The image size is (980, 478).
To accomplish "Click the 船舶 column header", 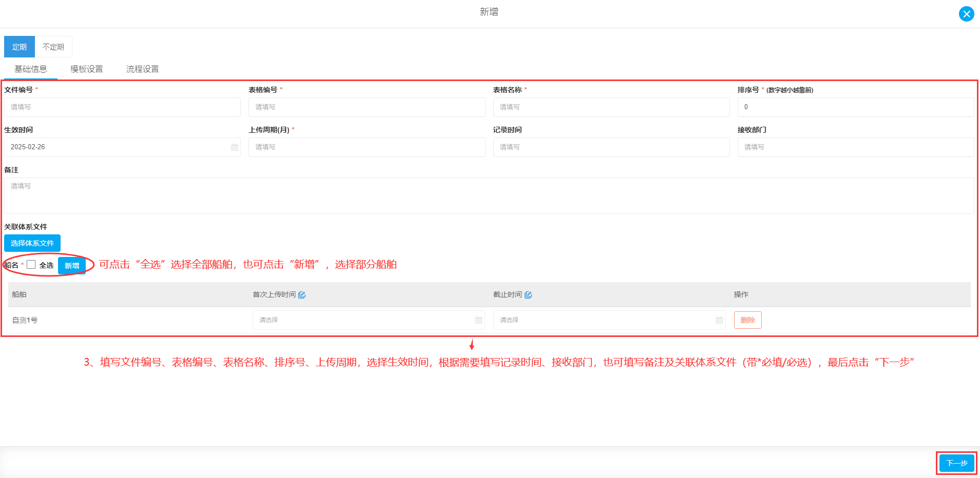I will pyautogui.click(x=19, y=294).
